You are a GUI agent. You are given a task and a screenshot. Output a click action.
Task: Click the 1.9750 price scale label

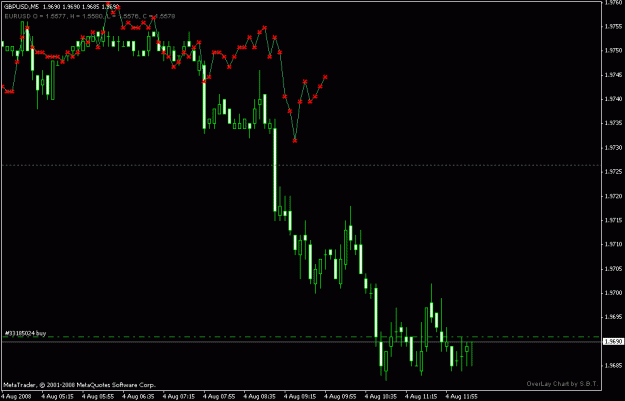point(613,51)
